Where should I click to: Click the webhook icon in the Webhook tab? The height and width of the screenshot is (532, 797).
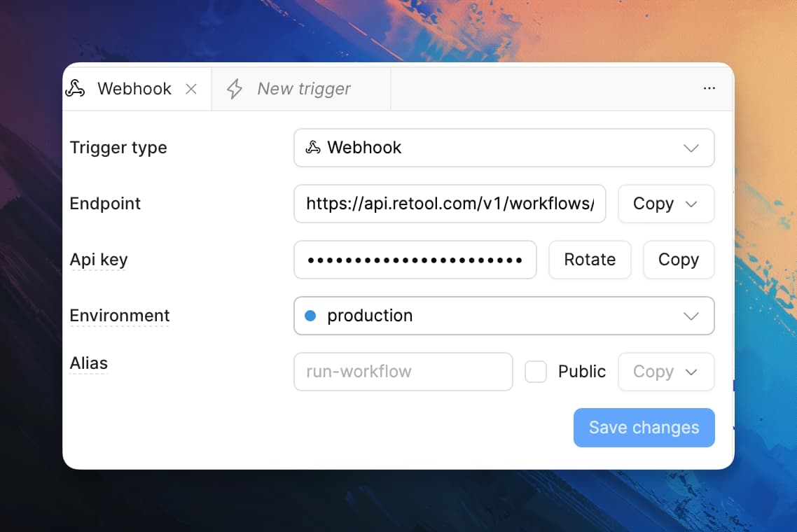pyautogui.click(x=75, y=89)
